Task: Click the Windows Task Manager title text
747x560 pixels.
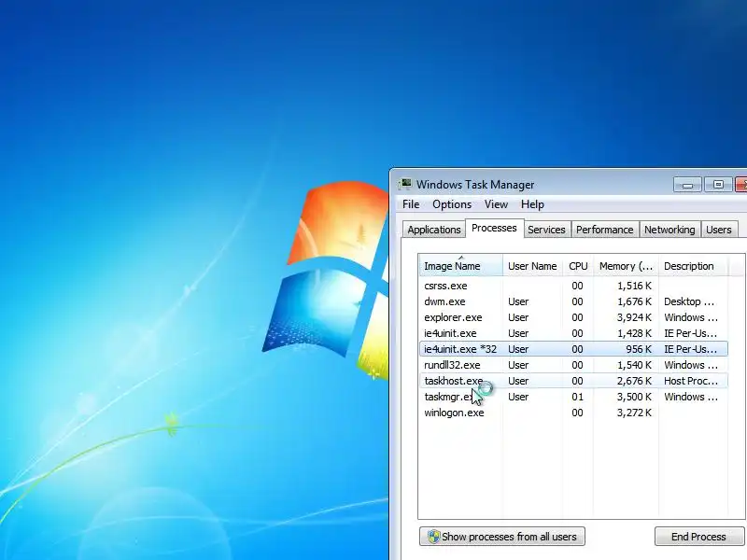Action: [x=475, y=184]
